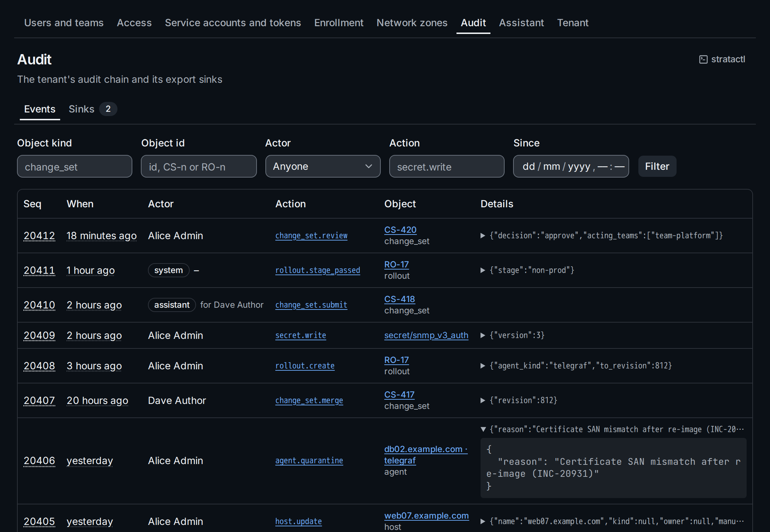
Task: Focus the Object kind input field
Action: (75, 166)
